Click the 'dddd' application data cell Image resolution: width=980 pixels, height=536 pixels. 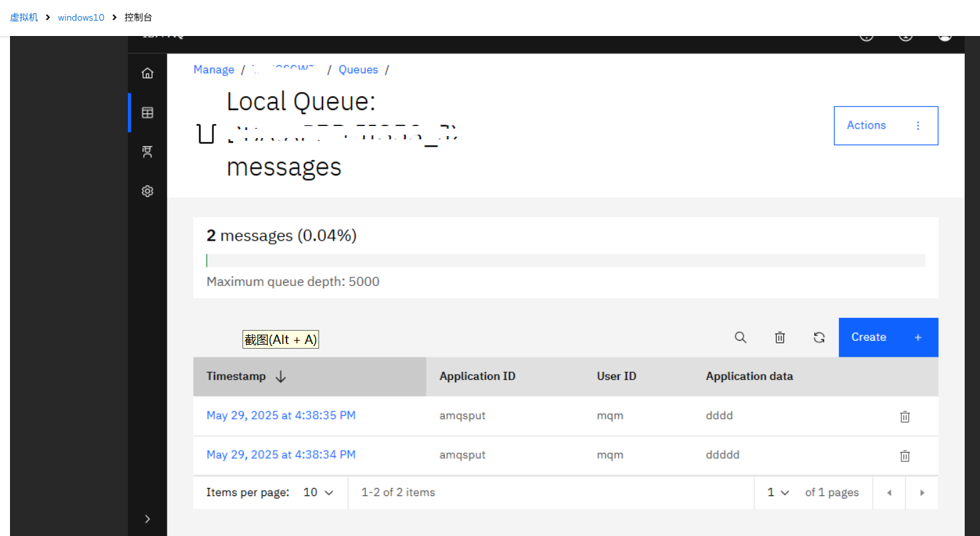pyautogui.click(x=720, y=415)
